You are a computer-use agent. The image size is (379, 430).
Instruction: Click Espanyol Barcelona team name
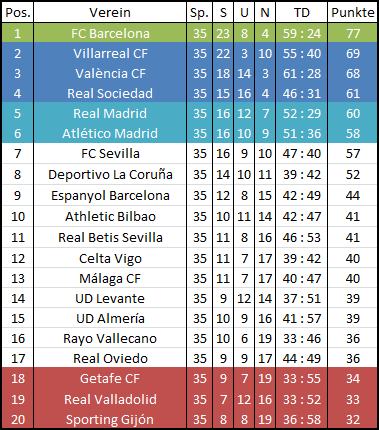pos(110,195)
